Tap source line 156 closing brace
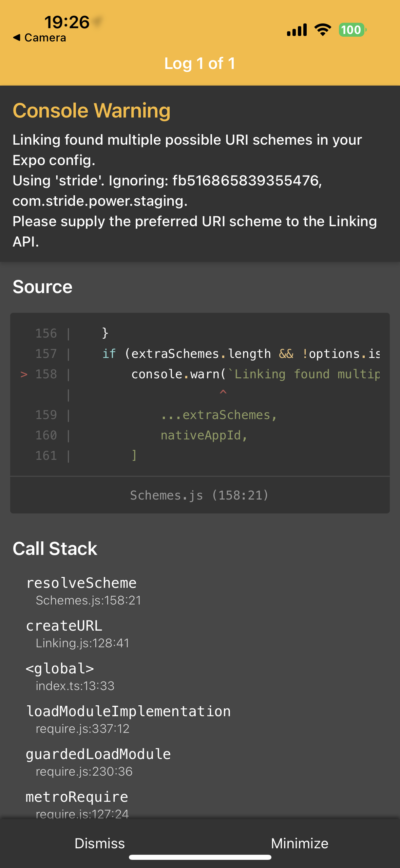The width and height of the screenshot is (400, 868). coord(105,333)
